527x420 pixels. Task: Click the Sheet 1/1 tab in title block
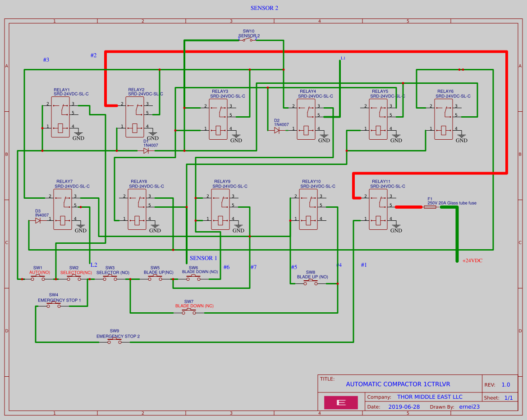pyautogui.click(x=498, y=397)
